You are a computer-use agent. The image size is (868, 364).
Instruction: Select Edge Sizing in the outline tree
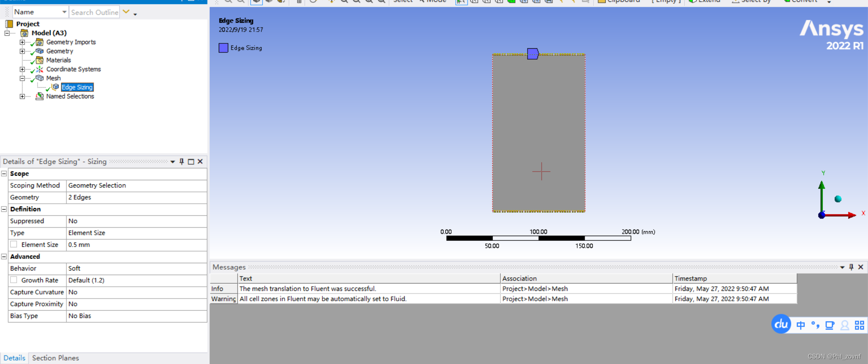tap(77, 87)
